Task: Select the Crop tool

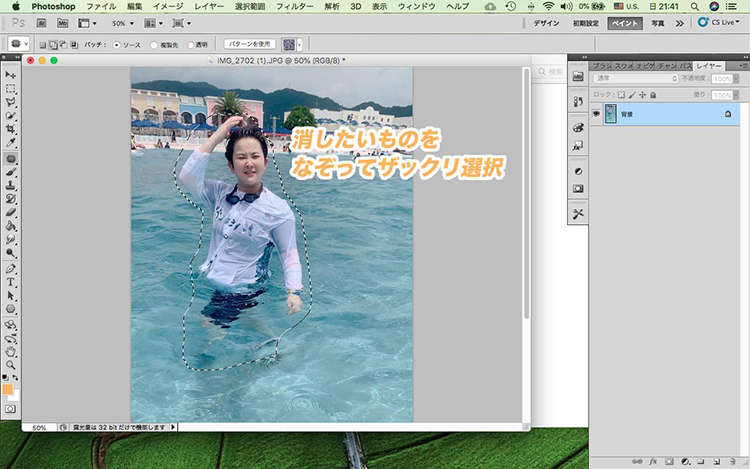Action: [11, 129]
